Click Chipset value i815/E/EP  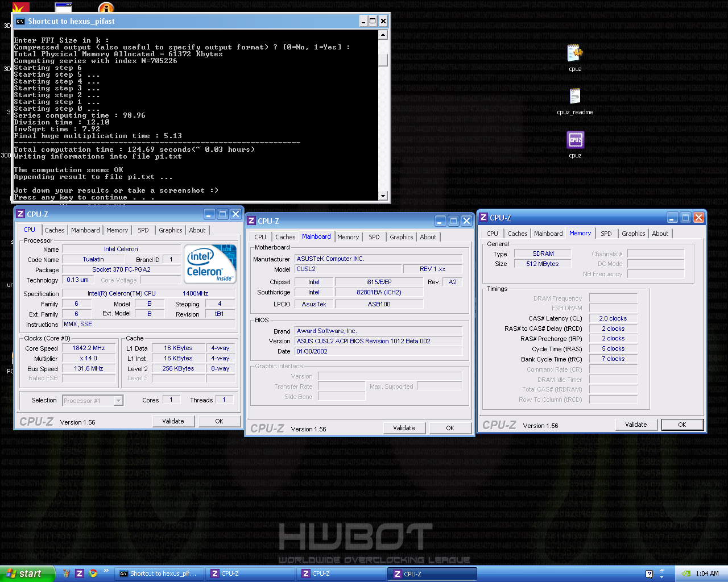tap(379, 282)
